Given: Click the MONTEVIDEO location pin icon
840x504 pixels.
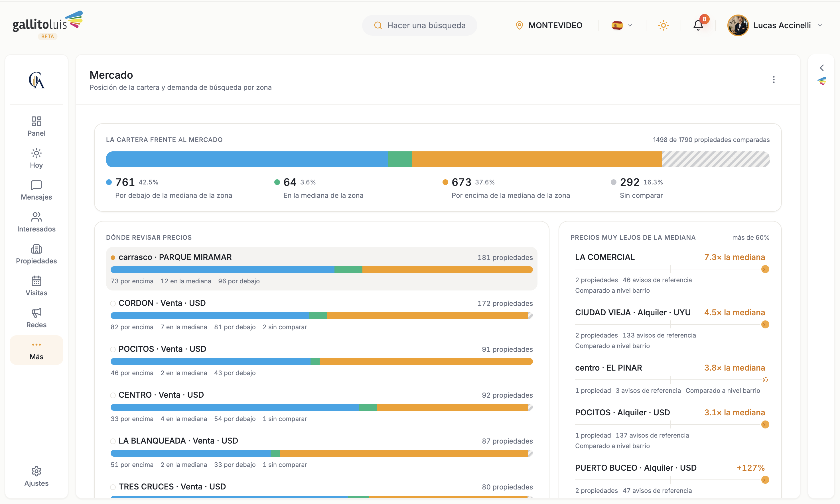Looking at the screenshot, I should coord(519,25).
